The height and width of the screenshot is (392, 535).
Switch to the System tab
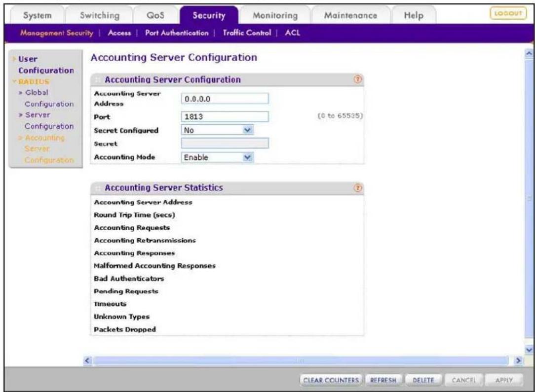[37, 15]
